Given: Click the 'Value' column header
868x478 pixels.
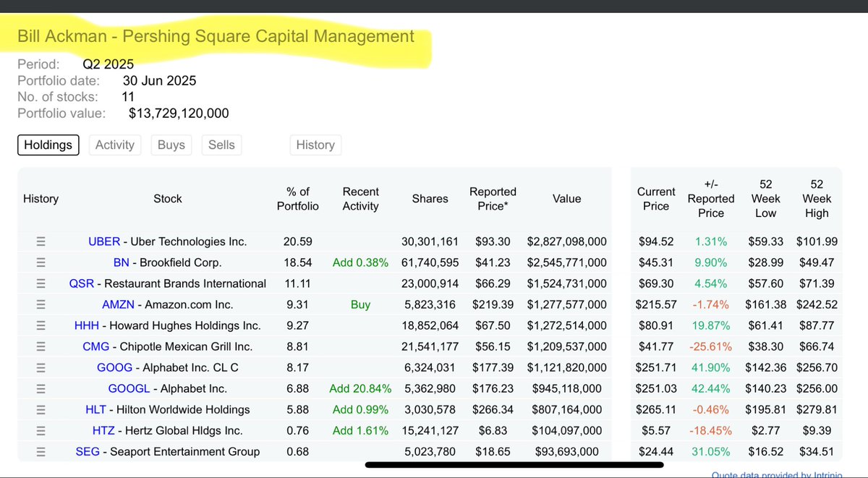Looking at the screenshot, I should point(566,199).
